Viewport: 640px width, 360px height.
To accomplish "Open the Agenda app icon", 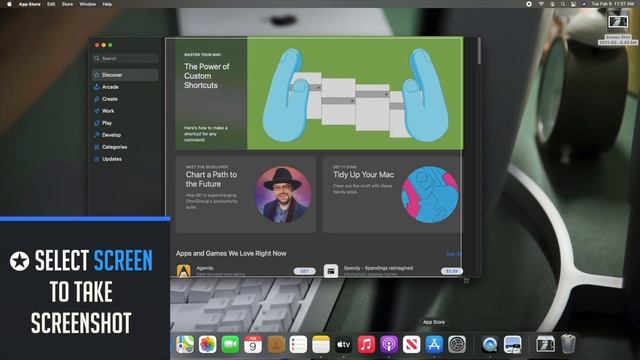I will click(184, 271).
